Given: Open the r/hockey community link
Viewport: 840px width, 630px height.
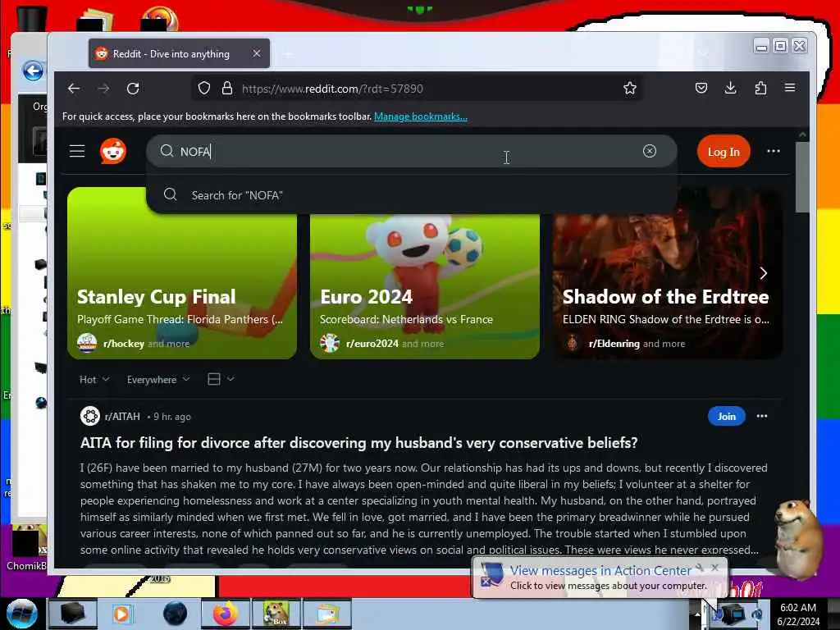Looking at the screenshot, I should pos(124,344).
